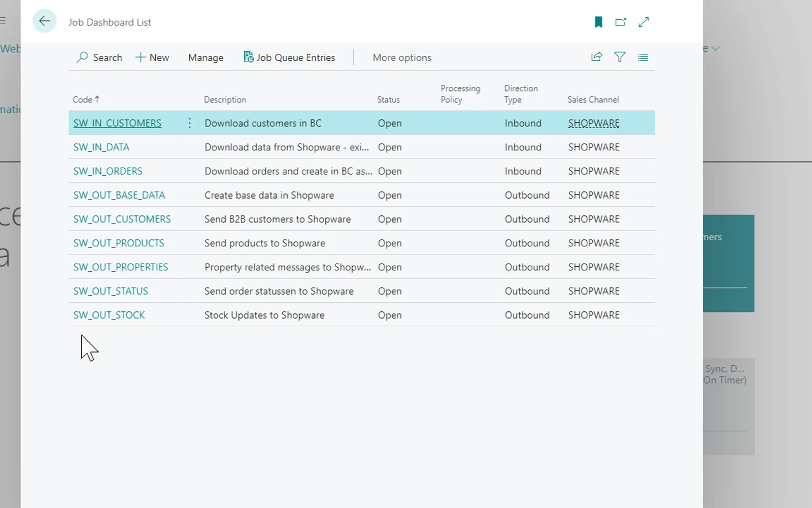
Task: Open SHOPWARE sales channel in SW_IN_CUSTOMERS row
Action: (x=594, y=123)
